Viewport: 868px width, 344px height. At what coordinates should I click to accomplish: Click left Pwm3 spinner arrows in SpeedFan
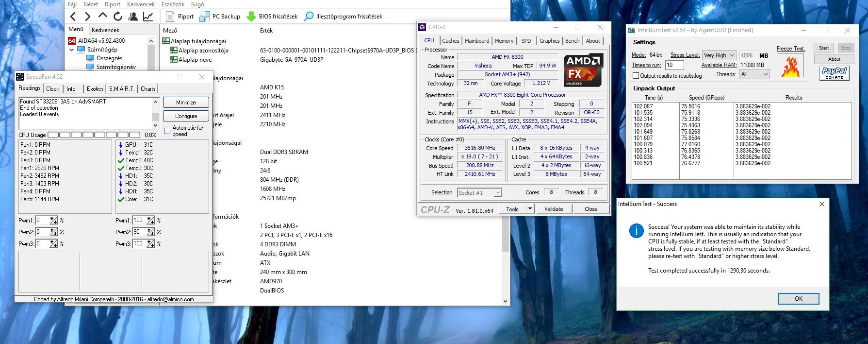tap(53, 244)
